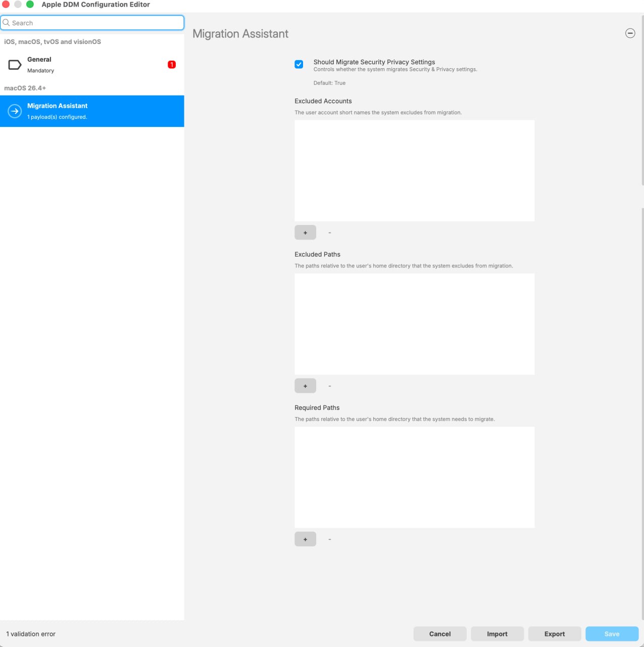Screen dimensions: 644x647
Task: Click the Cancel button
Action: [x=440, y=634]
